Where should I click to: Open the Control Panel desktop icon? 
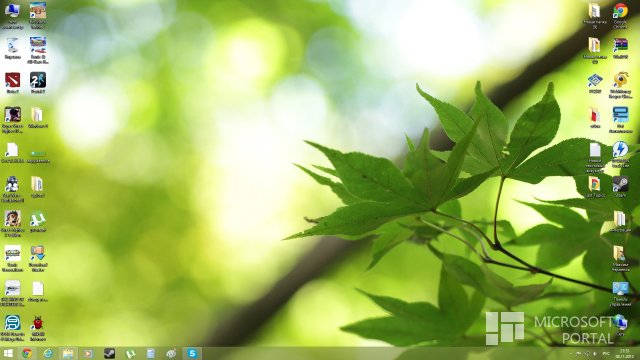coord(620,289)
